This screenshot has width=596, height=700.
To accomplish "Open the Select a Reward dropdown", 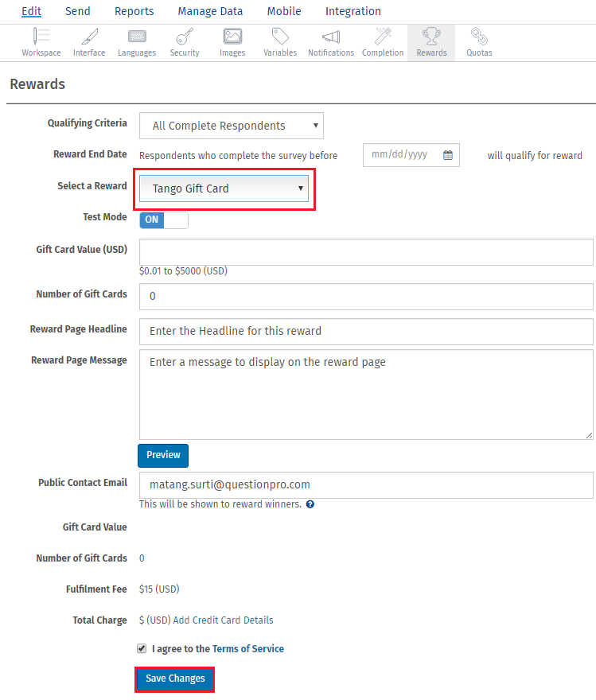I will click(224, 189).
